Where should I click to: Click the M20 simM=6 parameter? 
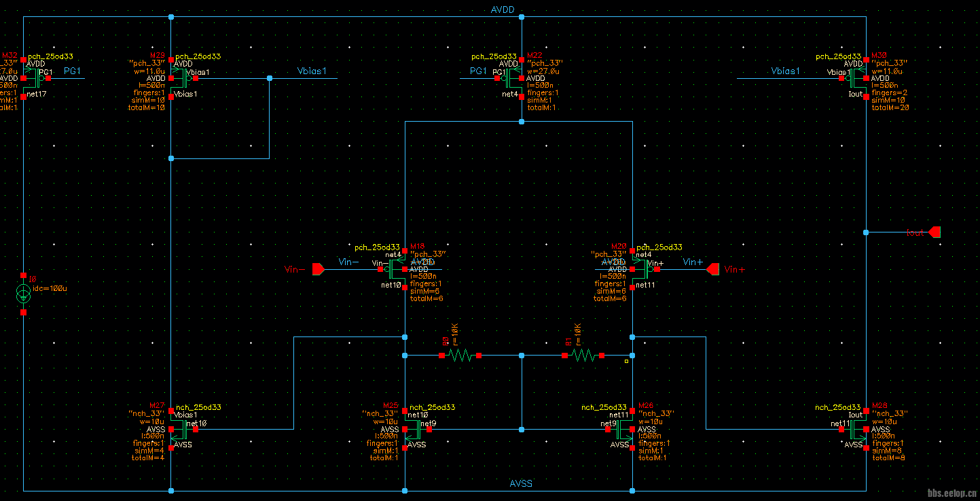point(613,291)
